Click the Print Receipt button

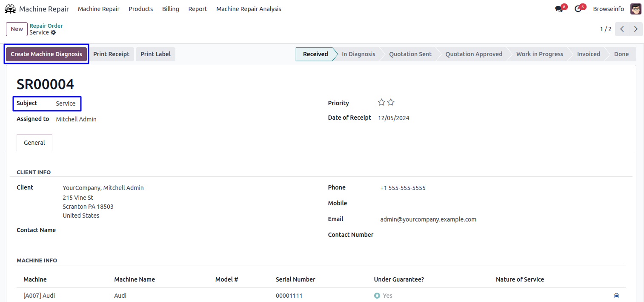[x=111, y=54]
